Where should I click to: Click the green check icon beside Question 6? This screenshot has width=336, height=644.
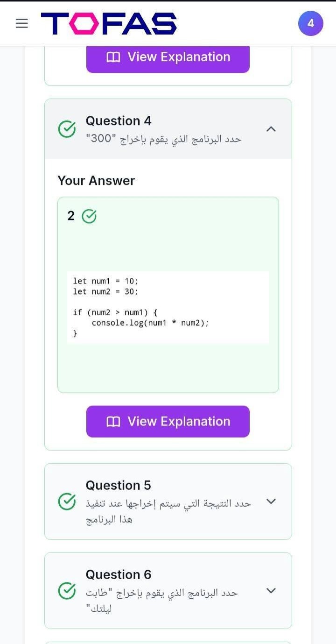pyautogui.click(x=67, y=590)
